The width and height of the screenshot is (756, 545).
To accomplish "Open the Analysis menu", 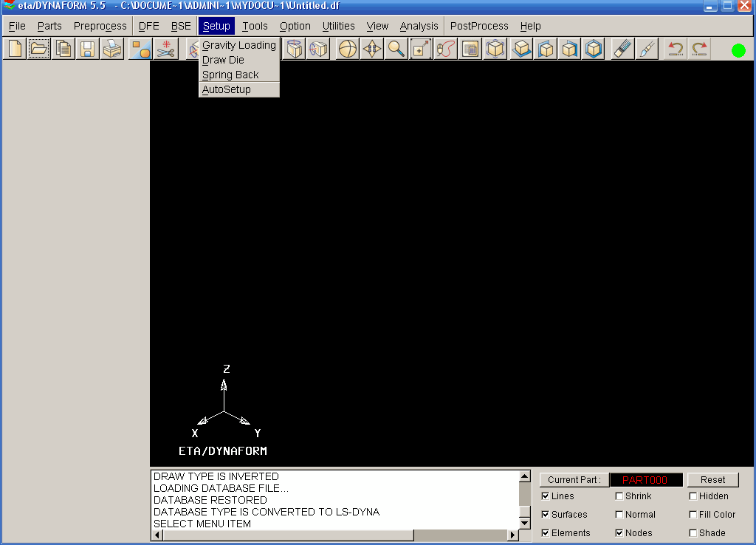I will 419,26.
